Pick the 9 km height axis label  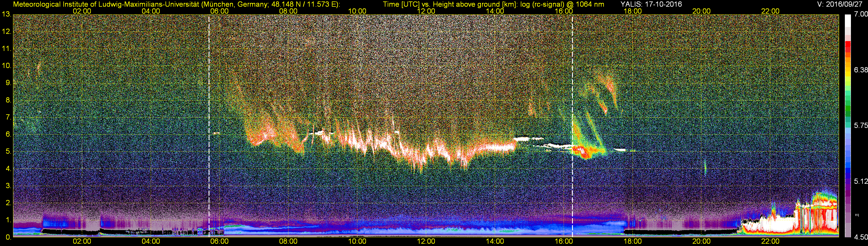point(8,83)
